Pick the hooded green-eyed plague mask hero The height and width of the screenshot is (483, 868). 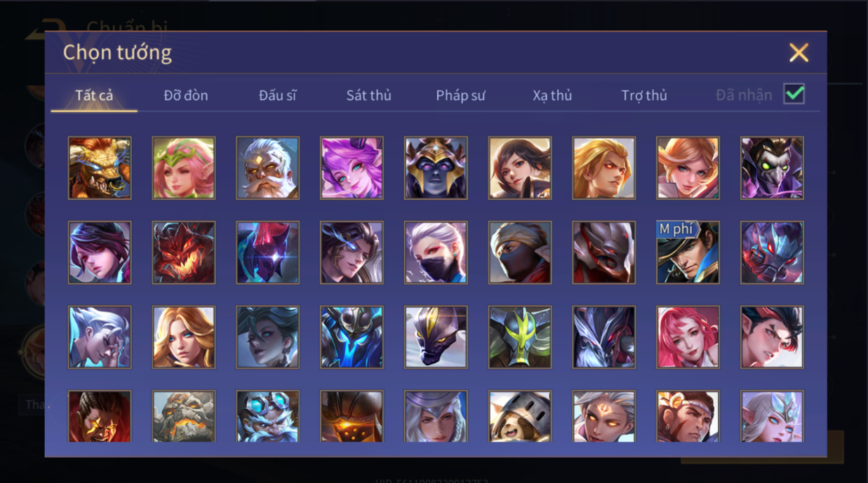pos(772,168)
